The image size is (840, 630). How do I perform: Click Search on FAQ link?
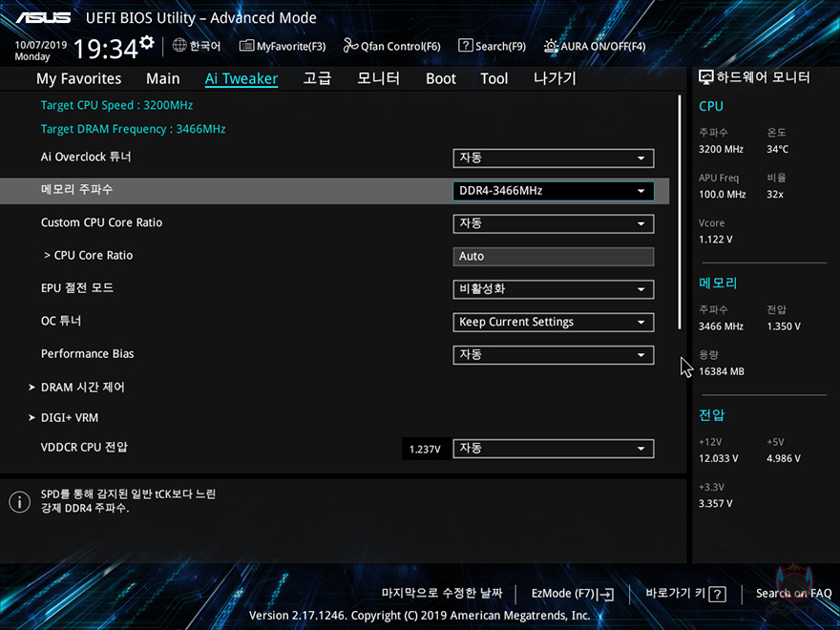[x=793, y=594]
